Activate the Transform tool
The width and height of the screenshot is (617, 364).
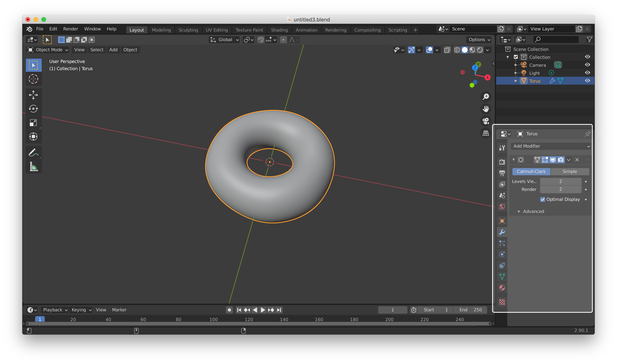tap(33, 136)
